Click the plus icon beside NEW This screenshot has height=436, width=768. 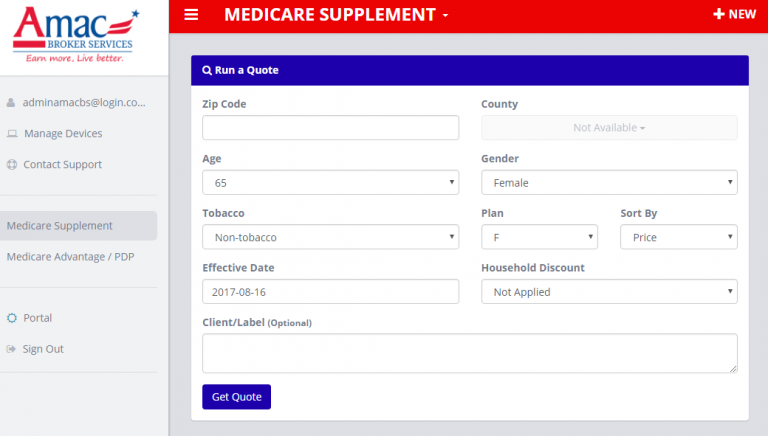[x=718, y=15]
